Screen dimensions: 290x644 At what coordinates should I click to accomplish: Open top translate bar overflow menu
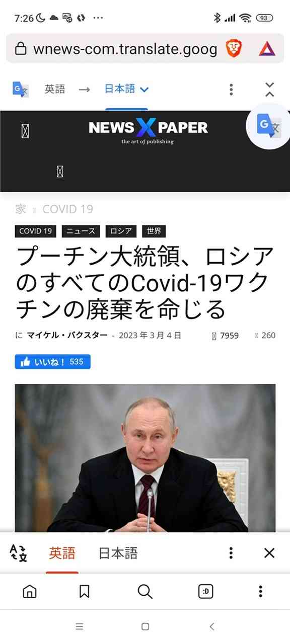coord(231,90)
